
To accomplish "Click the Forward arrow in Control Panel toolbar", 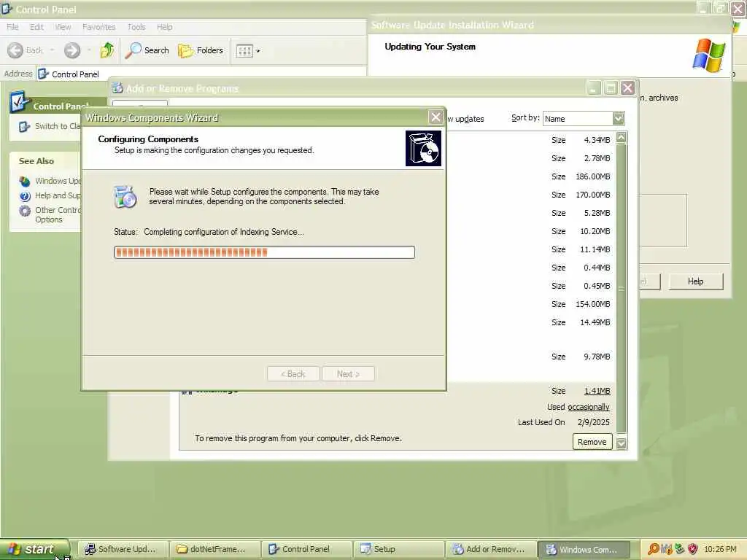I will pyautogui.click(x=72, y=50).
